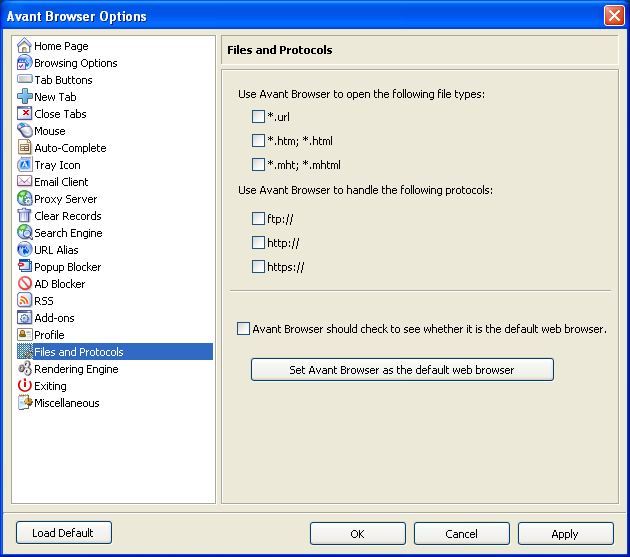The image size is (630, 557).
Task: Click the RSS feed icon
Action: point(24,301)
